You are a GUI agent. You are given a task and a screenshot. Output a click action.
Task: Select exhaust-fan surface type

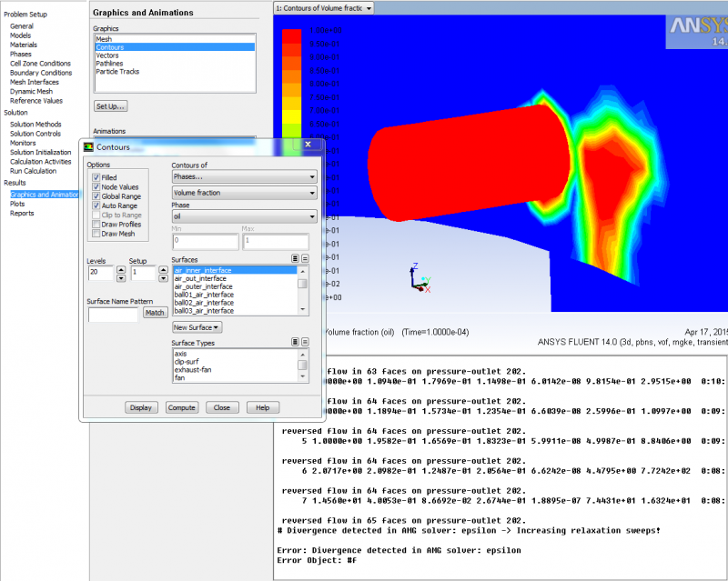(x=235, y=369)
